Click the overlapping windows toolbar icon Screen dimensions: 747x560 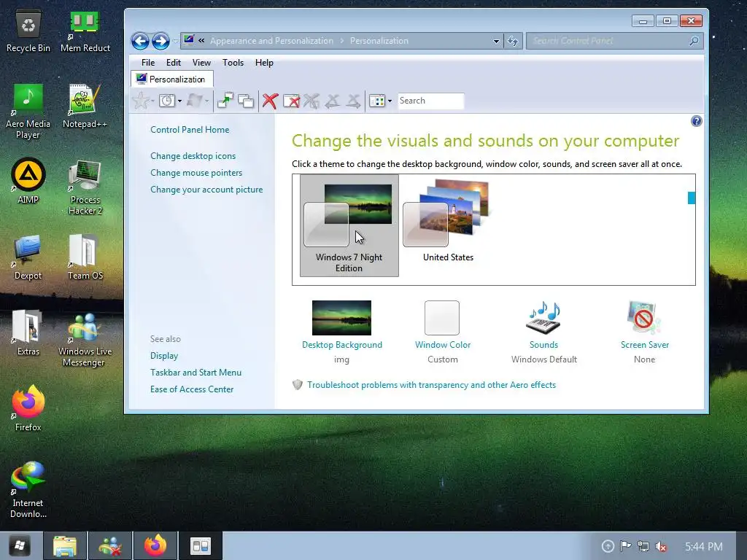pos(246,101)
